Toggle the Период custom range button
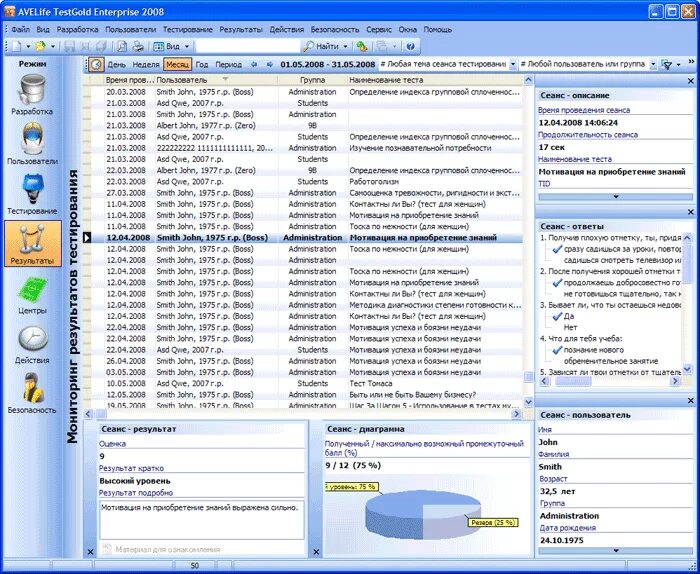The width and height of the screenshot is (700, 574). coord(228,64)
